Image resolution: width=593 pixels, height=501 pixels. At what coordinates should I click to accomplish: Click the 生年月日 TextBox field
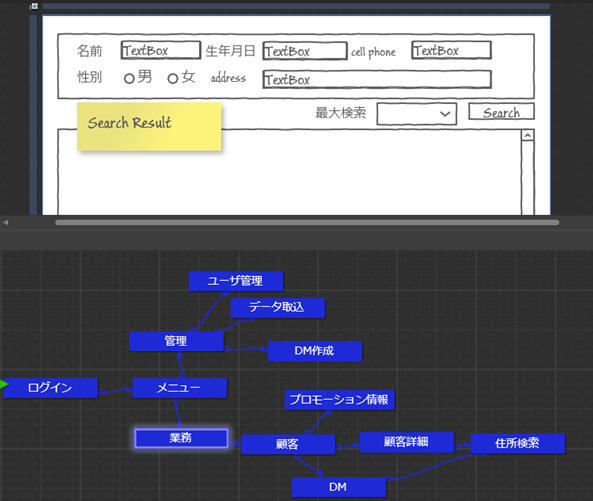pos(305,51)
